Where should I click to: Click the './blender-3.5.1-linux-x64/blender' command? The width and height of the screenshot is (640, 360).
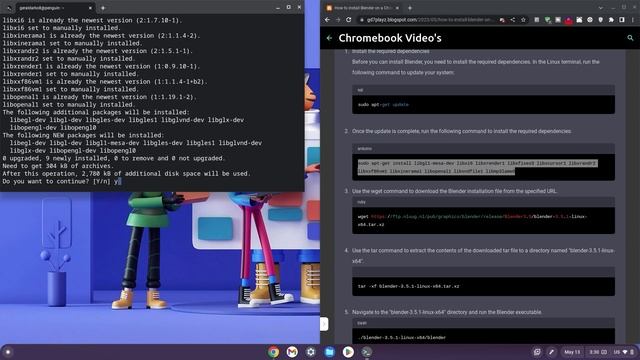coord(402,338)
